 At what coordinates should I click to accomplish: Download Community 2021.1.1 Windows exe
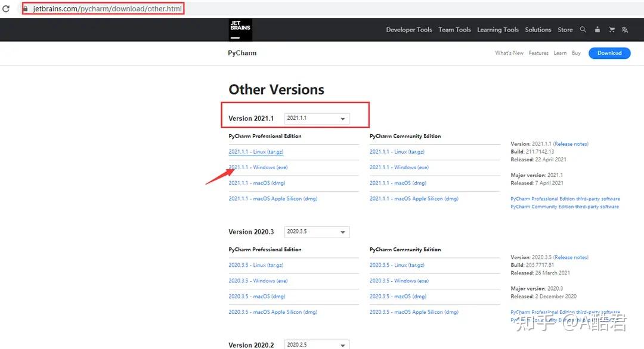[399, 167]
